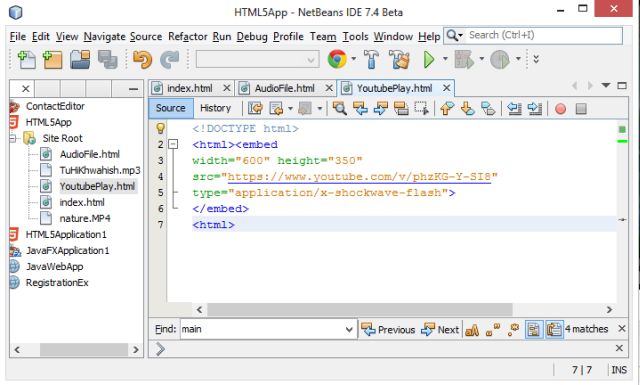This screenshot has width=640, height=385.
Task: Click the New File toolbar icon
Action: (x=27, y=60)
